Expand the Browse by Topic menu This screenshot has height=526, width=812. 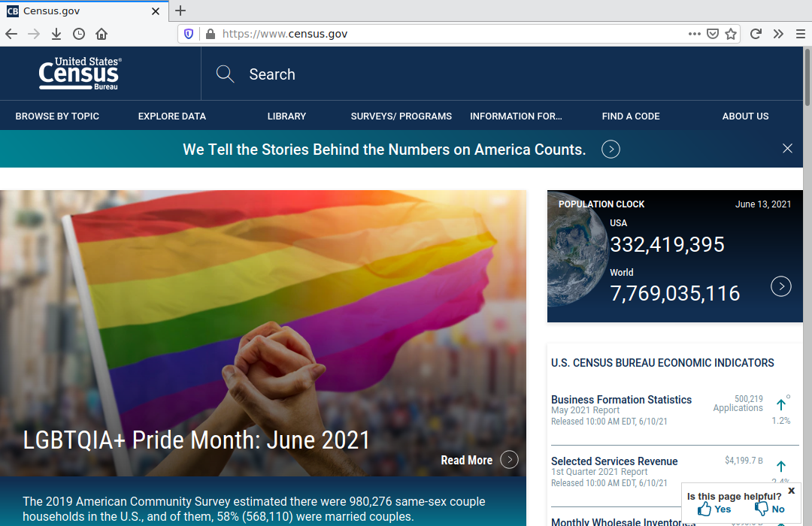click(57, 116)
